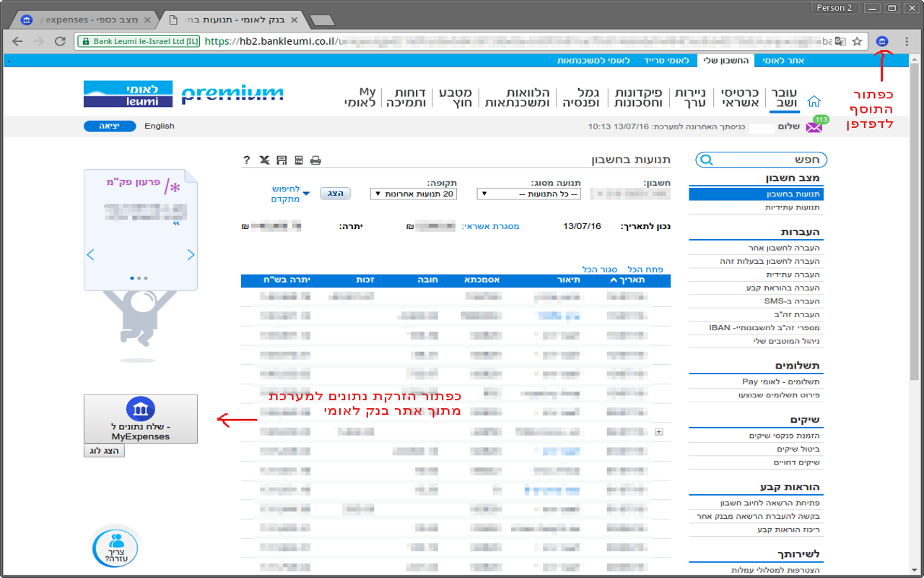Click the הצג לוג button
The image size is (924, 578).
tap(104, 450)
